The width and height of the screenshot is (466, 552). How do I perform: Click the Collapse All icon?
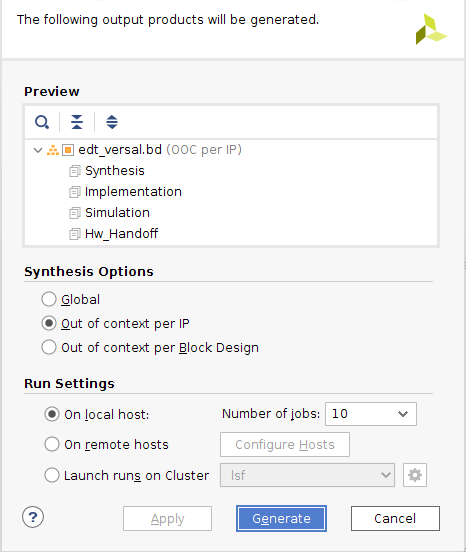pyautogui.click(x=77, y=122)
